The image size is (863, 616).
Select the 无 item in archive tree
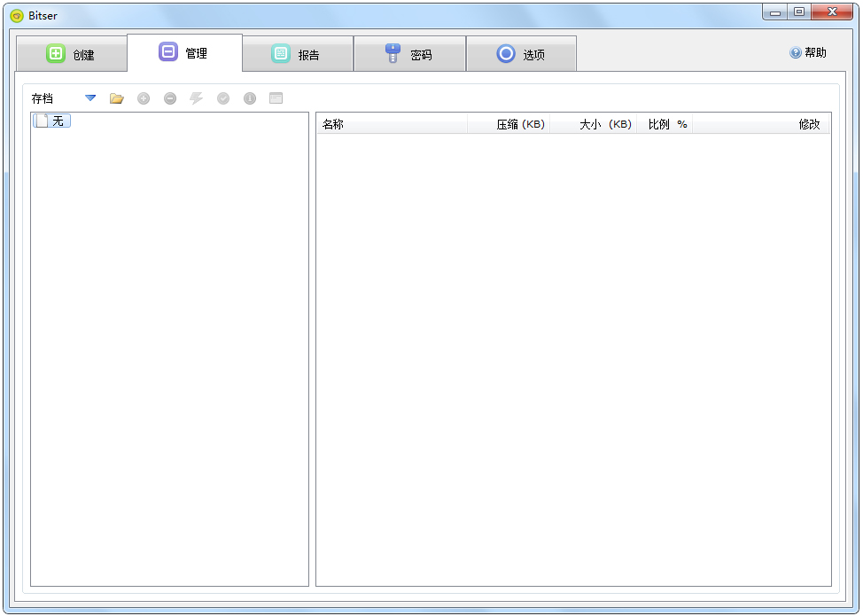tap(51, 121)
